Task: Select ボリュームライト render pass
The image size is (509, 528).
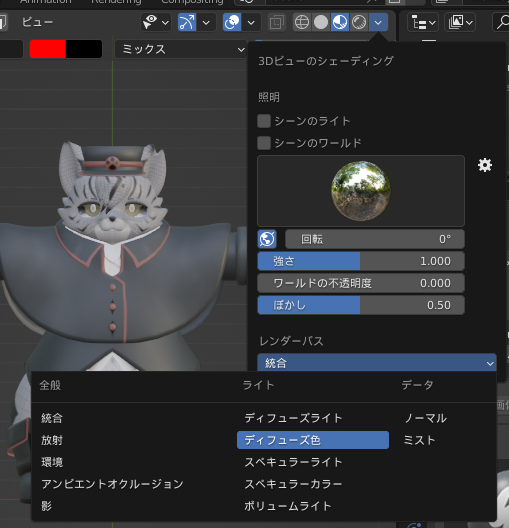Action: coord(288,506)
